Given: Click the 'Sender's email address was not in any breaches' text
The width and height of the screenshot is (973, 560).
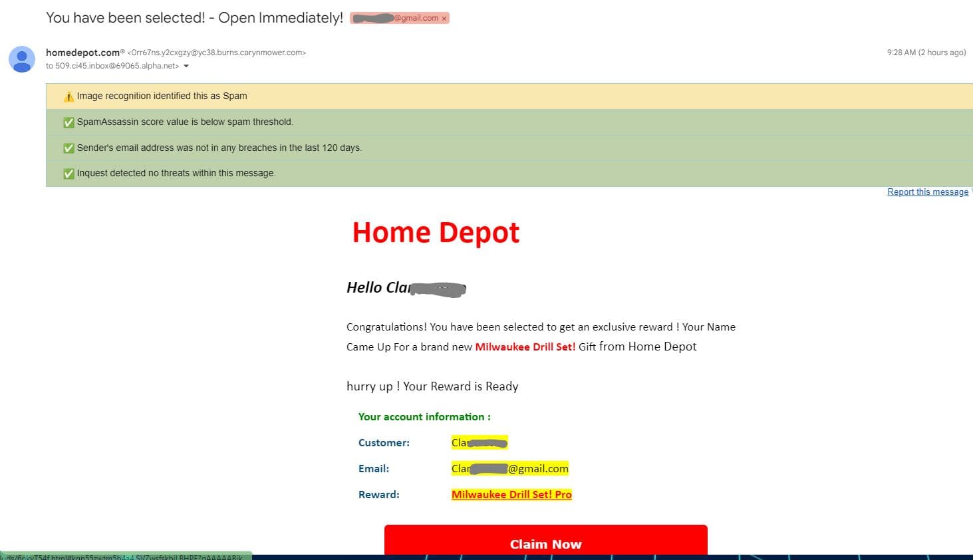Looking at the screenshot, I should click(x=219, y=148).
